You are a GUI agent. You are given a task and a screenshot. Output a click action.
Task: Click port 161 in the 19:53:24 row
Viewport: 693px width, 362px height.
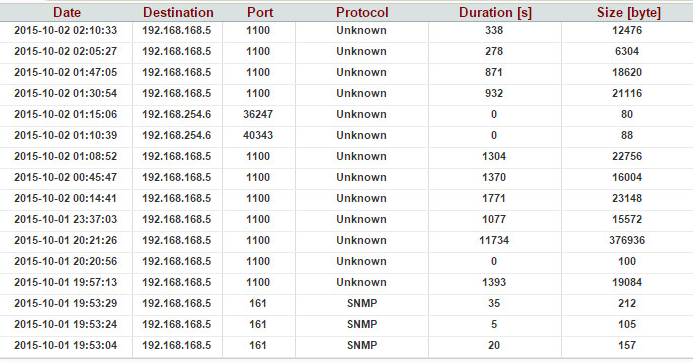tap(258, 324)
